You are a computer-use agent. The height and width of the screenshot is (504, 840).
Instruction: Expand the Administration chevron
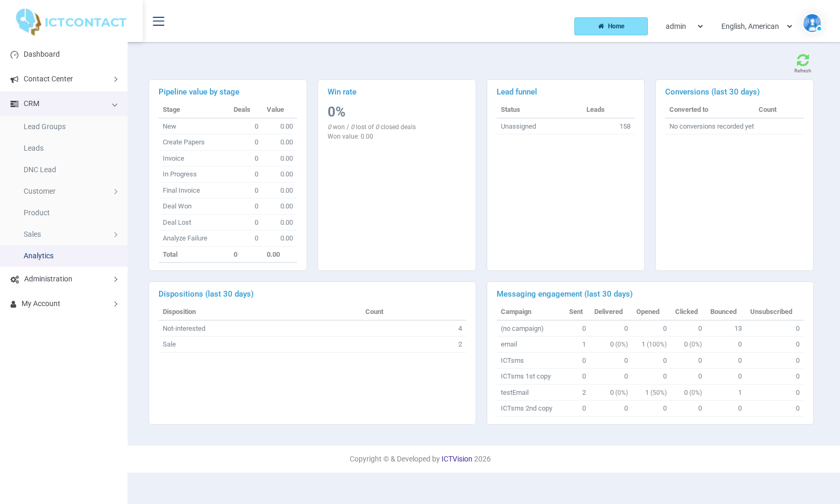tap(115, 279)
